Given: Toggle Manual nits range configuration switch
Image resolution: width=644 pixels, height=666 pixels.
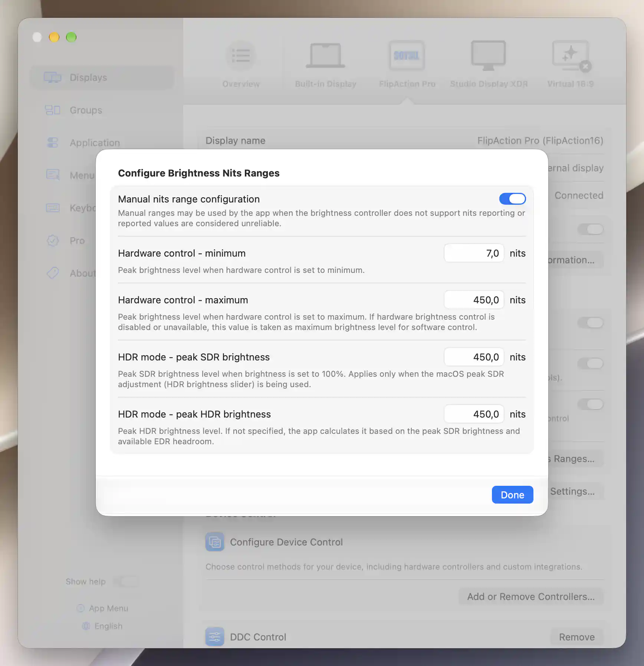Looking at the screenshot, I should coord(512,199).
